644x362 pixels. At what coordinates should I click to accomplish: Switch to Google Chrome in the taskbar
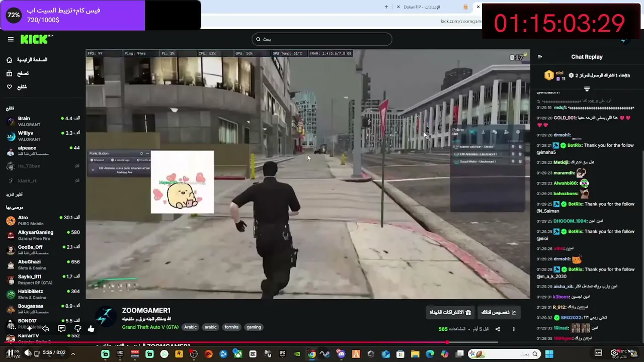(x=312, y=354)
